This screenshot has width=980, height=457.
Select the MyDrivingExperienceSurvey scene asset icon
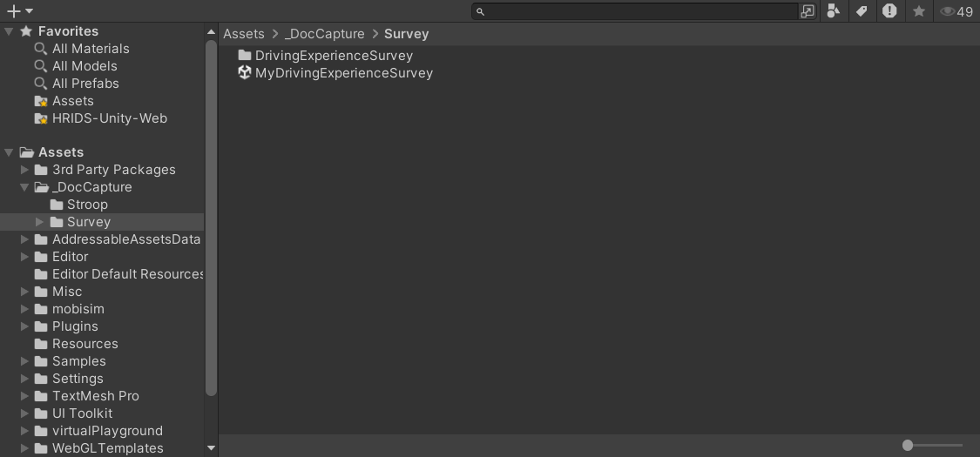(x=245, y=73)
